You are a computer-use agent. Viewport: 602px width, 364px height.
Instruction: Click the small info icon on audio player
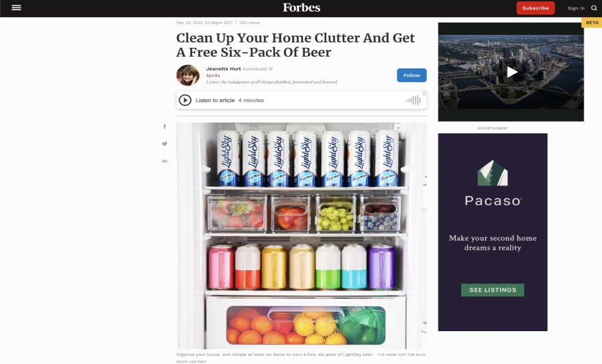(x=424, y=93)
